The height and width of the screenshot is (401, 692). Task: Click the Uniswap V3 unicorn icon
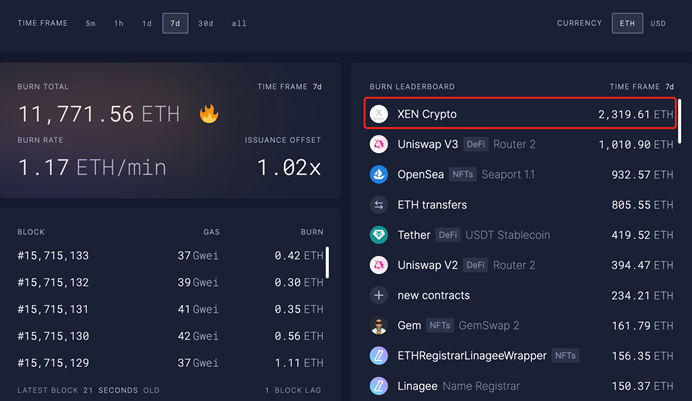(379, 144)
